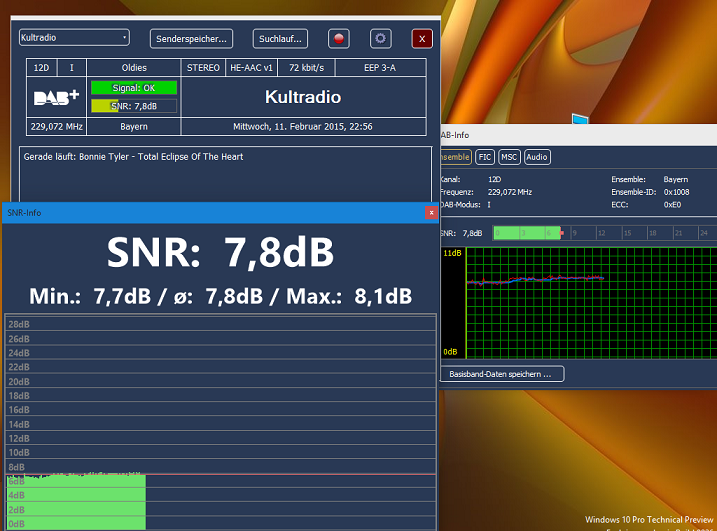Click Basisband-Daten speichern button
Screen dimensions: 717x531
click(502, 374)
